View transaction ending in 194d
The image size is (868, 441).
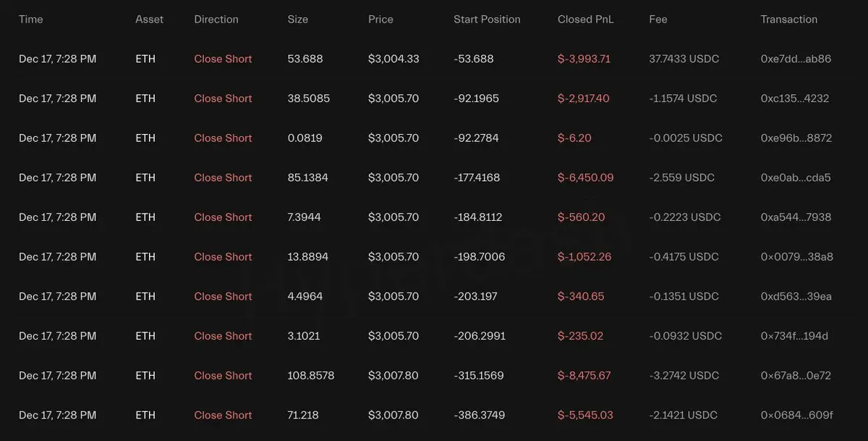tap(794, 336)
